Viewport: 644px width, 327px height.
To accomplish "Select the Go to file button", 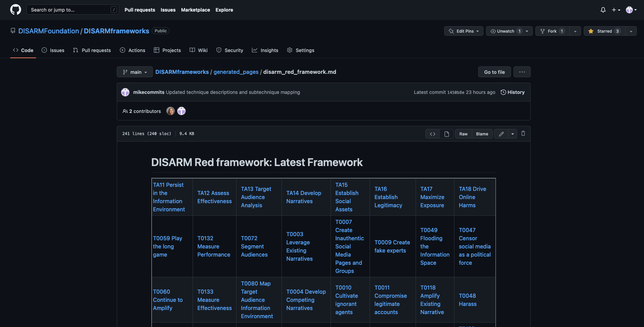I will point(494,72).
